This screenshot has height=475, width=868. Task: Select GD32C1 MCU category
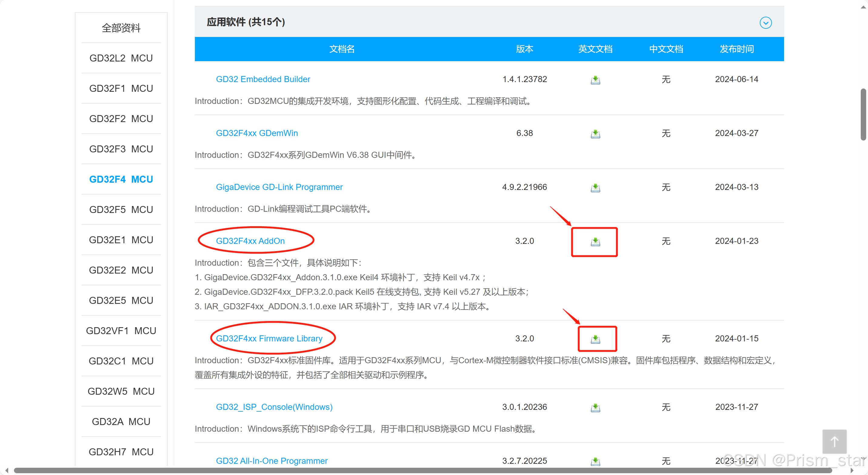point(121,361)
